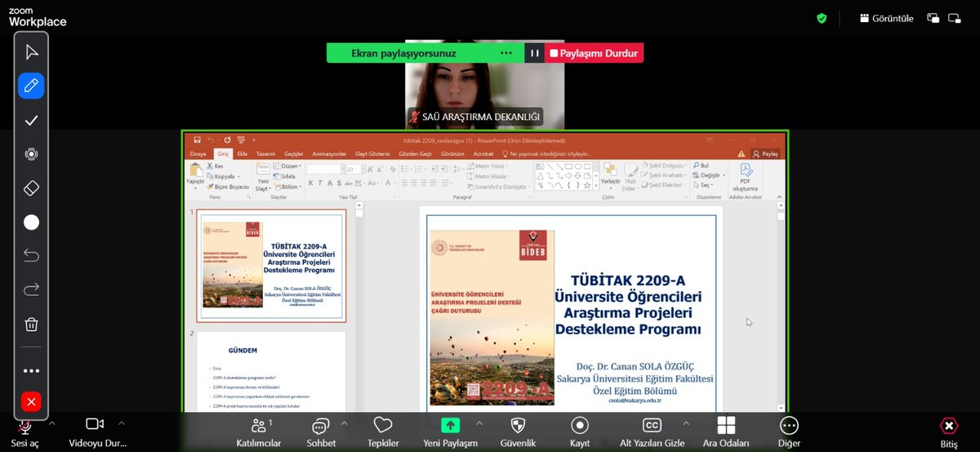This screenshot has width=980, height=452.
Task: Select slide 2 GÜNDEM thumbnail
Action: 271,370
